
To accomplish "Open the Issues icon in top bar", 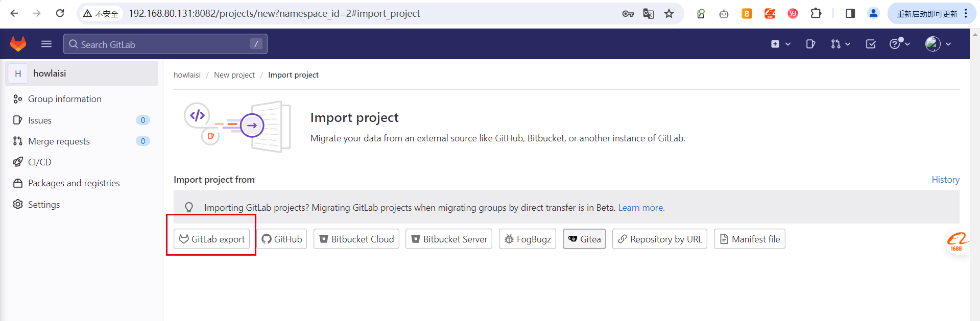I will pyautogui.click(x=810, y=44).
